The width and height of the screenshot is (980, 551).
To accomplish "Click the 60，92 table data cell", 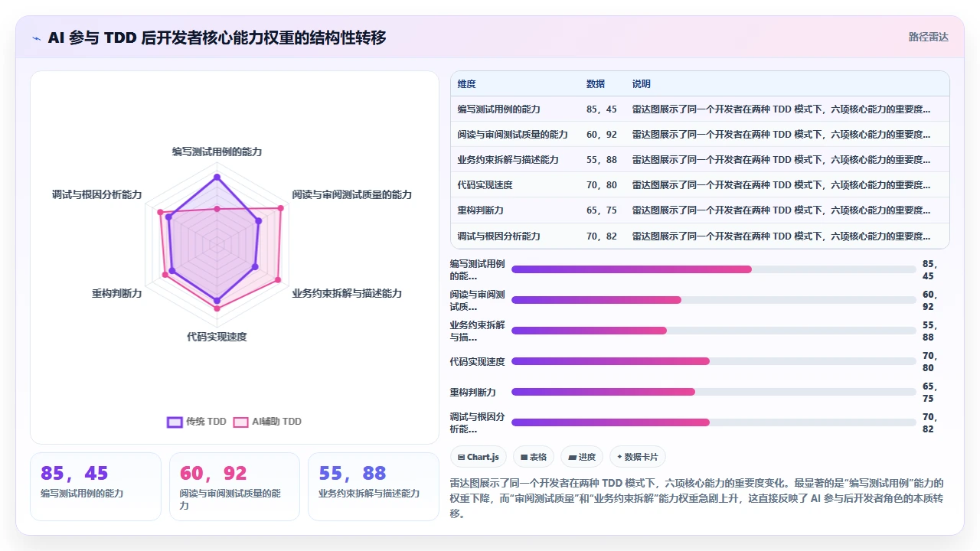I will point(601,135).
